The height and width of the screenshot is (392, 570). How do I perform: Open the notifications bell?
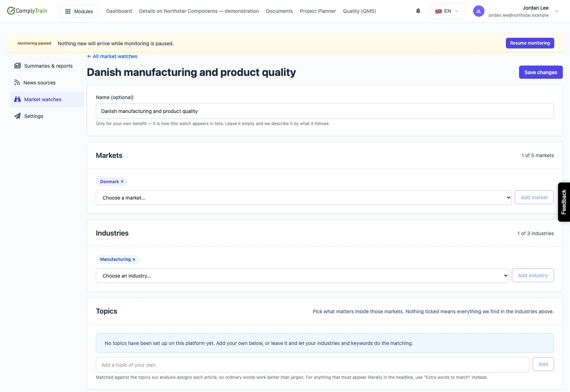[418, 11]
